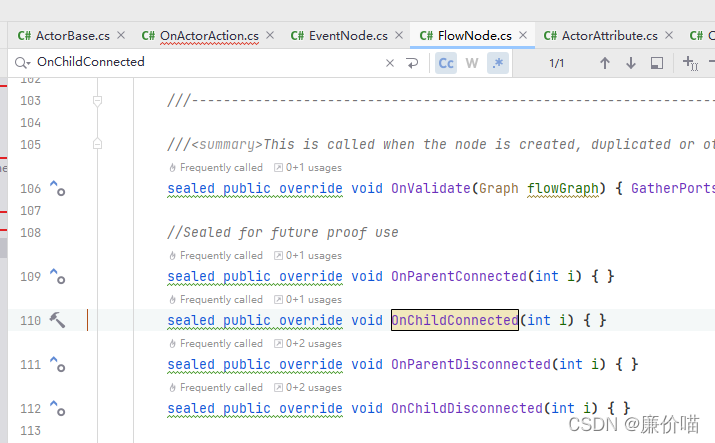Go to previous occurrence arrow

605,63
